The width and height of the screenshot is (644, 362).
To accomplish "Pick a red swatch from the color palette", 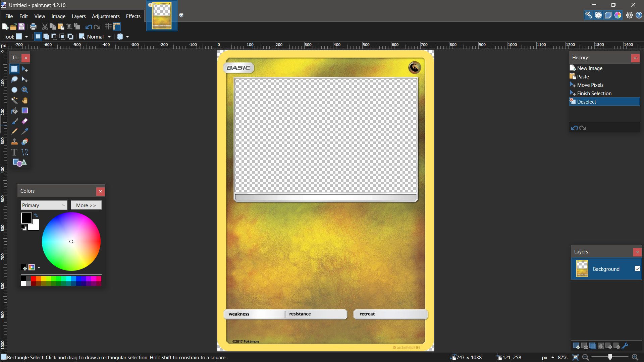I will pyautogui.click(x=33, y=279).
